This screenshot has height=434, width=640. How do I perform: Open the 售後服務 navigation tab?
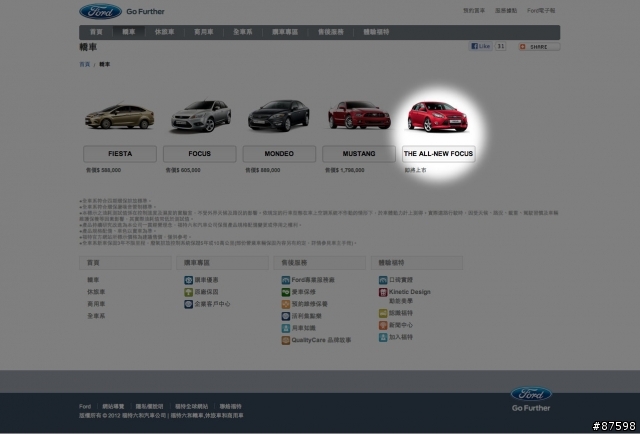[x=331, y=32]
